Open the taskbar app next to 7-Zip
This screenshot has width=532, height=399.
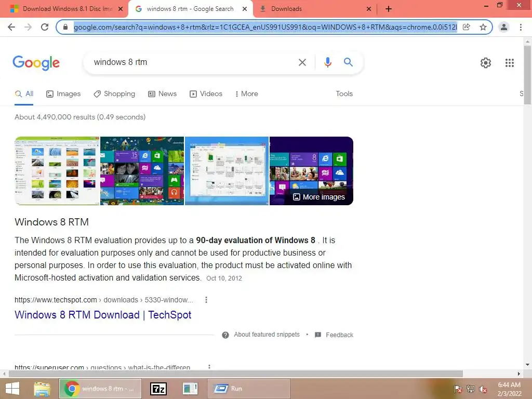pyautogui.click(x=190, y=389)
